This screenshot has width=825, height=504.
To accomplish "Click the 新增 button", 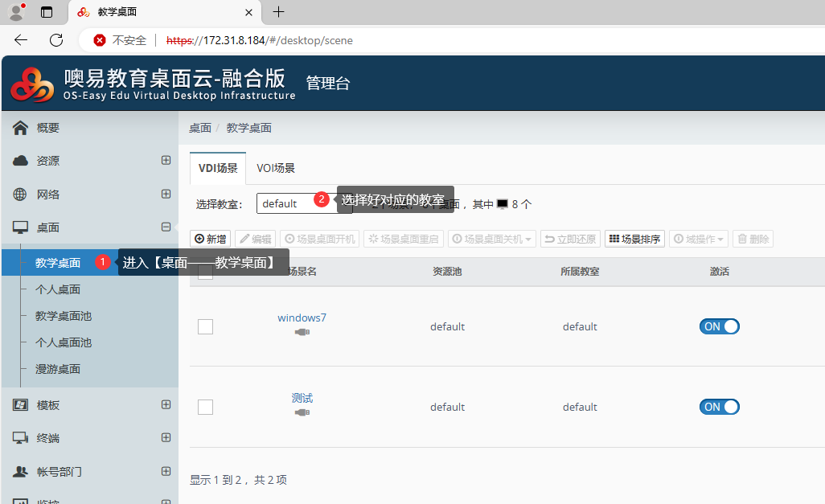I will [211, 239].
